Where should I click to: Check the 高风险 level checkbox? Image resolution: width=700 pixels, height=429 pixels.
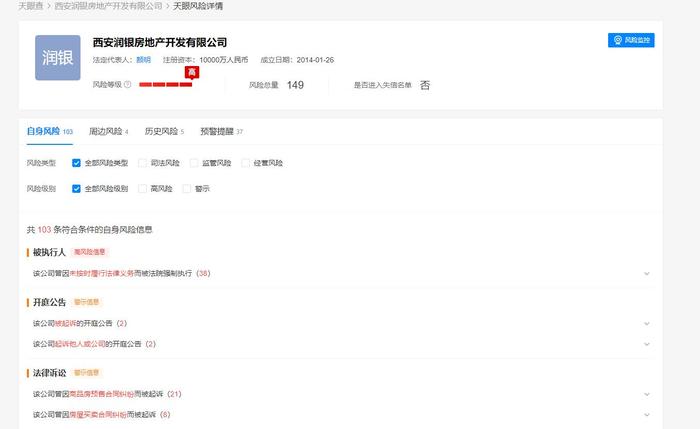click(142, 189)
